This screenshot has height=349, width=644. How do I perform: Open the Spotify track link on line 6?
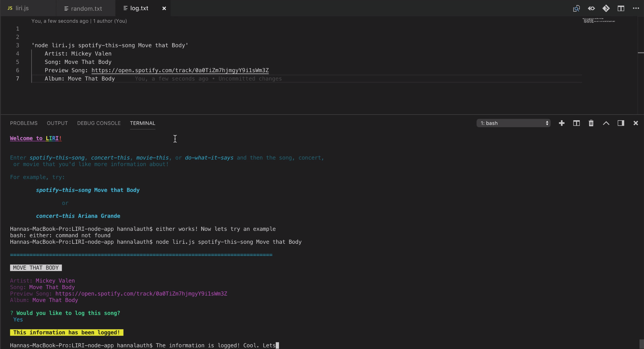[x=180, y=70]
